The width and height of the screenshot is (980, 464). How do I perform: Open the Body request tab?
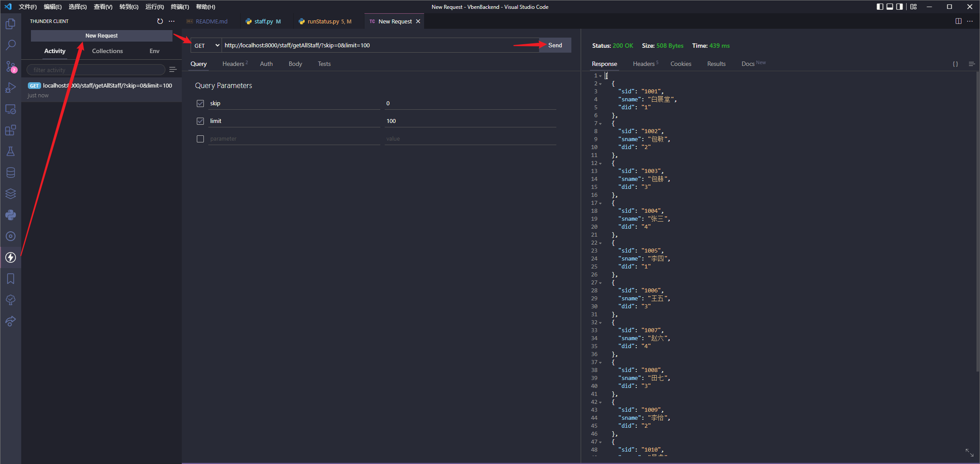(x=295, y=64)
